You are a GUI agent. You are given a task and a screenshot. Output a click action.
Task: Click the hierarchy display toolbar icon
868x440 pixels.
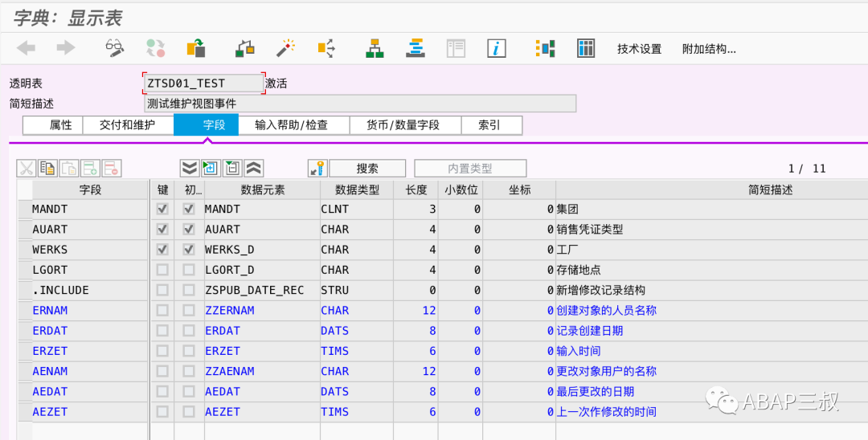(375, 48)
